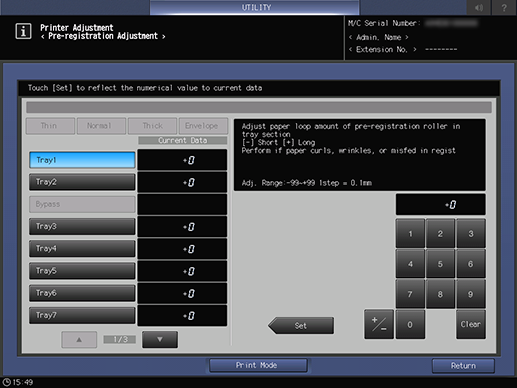Click the clock icon in status bar

click(6, 382)
